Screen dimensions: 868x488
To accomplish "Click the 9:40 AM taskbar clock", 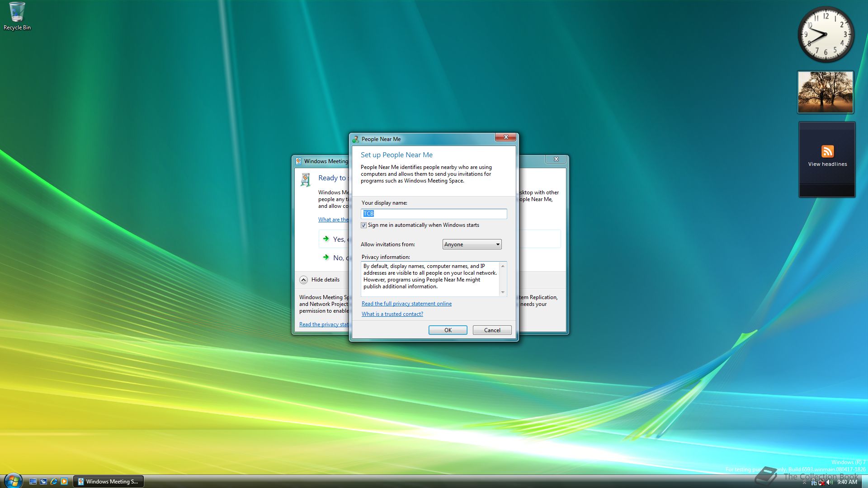I will pos(847,482).
